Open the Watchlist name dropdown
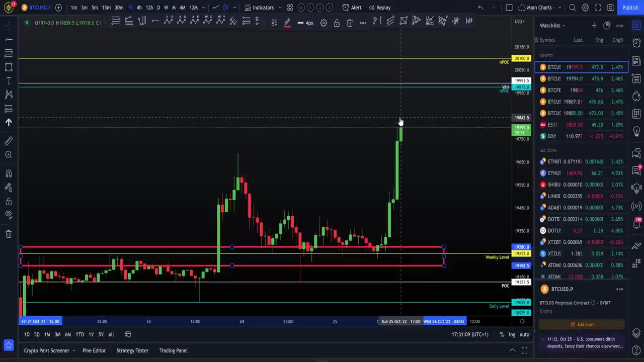 click(x=552, y=25)
